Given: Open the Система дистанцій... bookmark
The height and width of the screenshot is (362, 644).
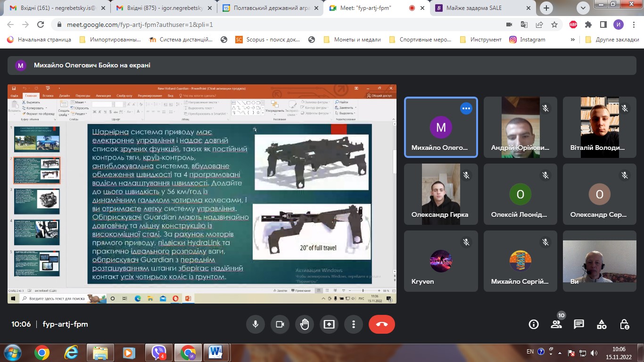Looking at the screenshot, I should 181,40.
